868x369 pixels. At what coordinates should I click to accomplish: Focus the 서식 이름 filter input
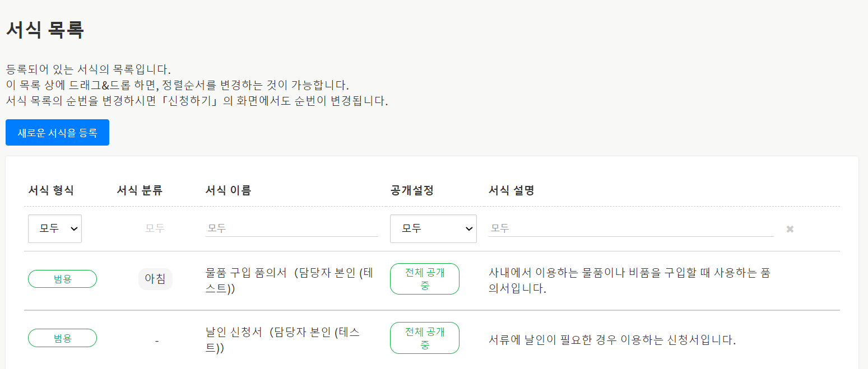coord(291,228)
